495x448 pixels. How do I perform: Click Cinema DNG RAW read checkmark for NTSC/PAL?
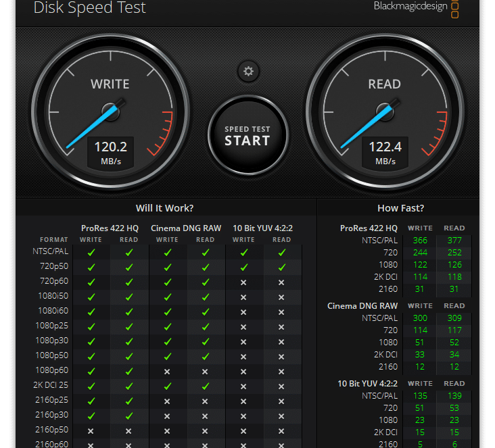click(x=206, y=253)
